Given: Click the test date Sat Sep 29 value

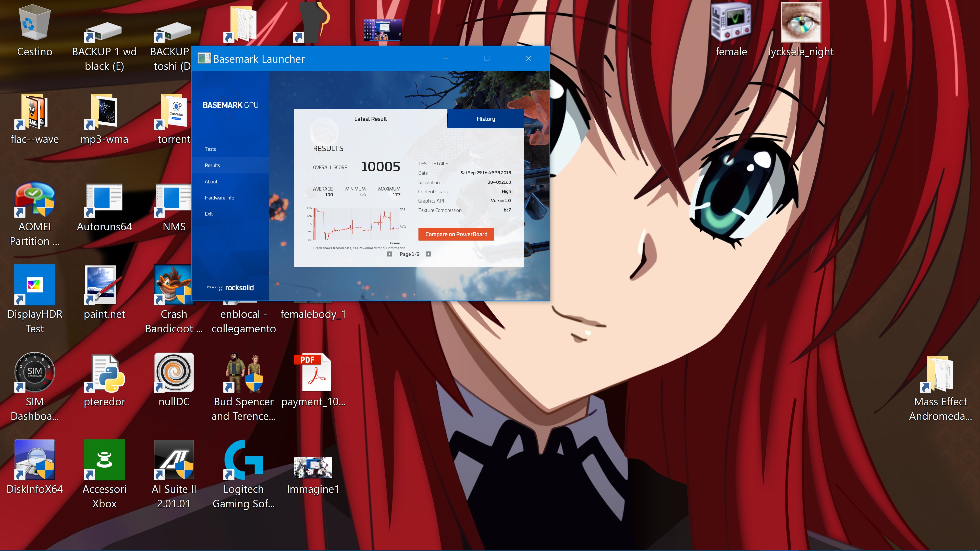Looking at the screenshot, I should point(485,173).
